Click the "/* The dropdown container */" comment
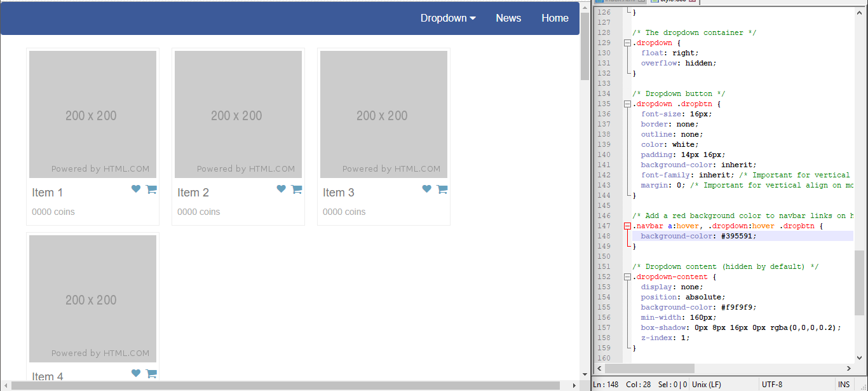 695,32
